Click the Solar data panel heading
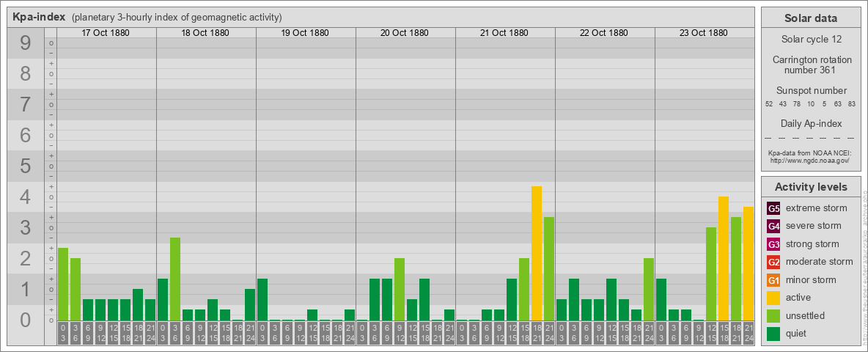868x352 pixels. [811, 18]
